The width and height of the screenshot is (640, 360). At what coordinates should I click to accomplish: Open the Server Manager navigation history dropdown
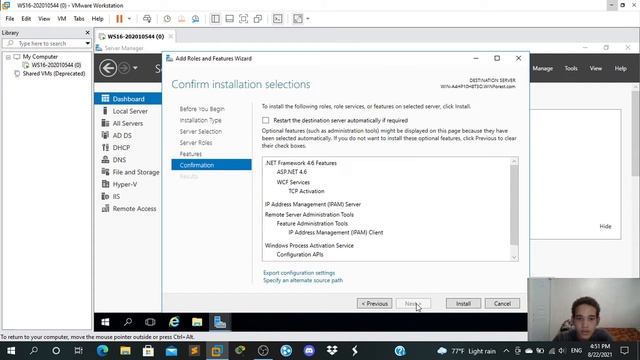[135, 68]
